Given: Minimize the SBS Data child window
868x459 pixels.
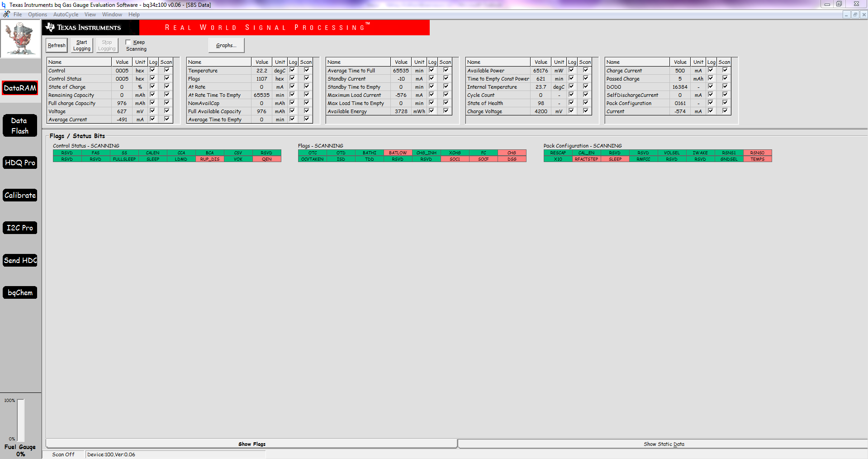Looking at the screenshot, I should [x=846, y=14].
